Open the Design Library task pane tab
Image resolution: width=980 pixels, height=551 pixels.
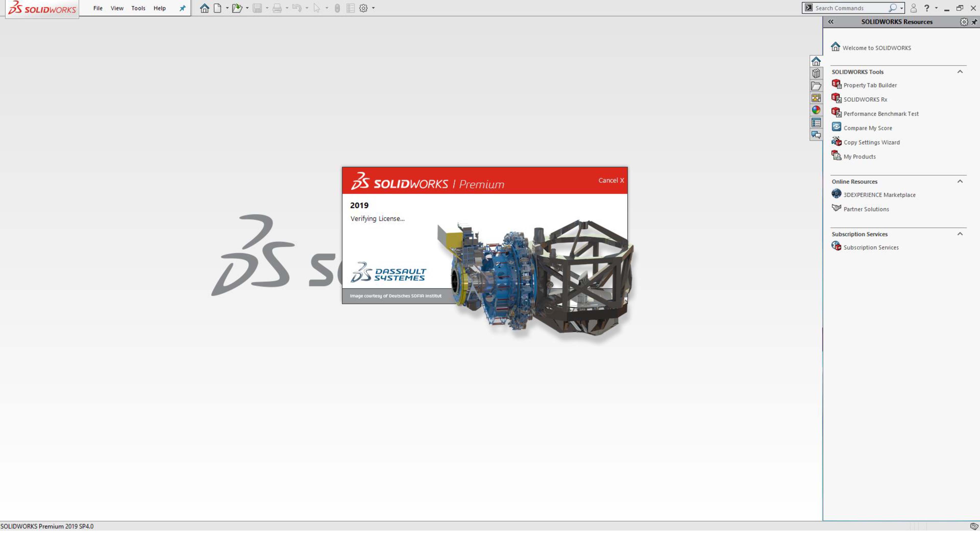[816, 73]
